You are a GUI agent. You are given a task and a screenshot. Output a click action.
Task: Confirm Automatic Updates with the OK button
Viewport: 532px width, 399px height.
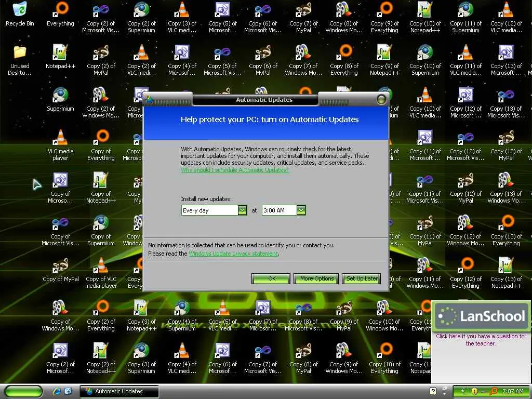click(x=271, y=278)
